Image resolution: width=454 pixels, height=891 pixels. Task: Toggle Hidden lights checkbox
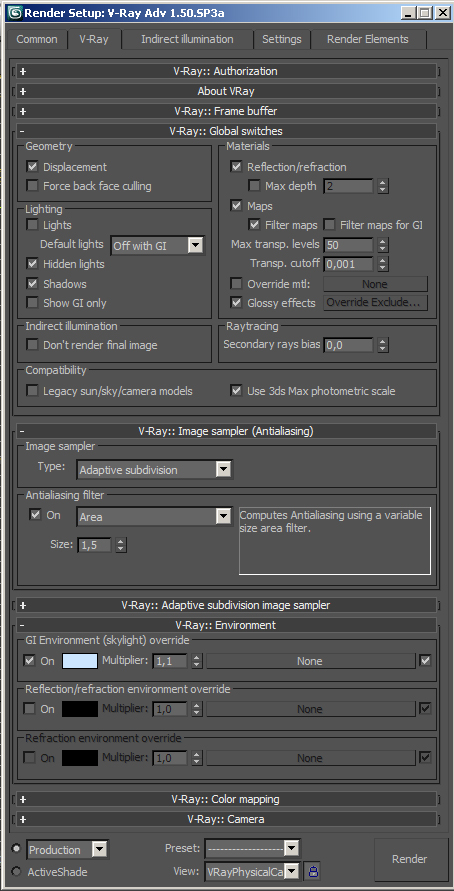tap(32, 264)
